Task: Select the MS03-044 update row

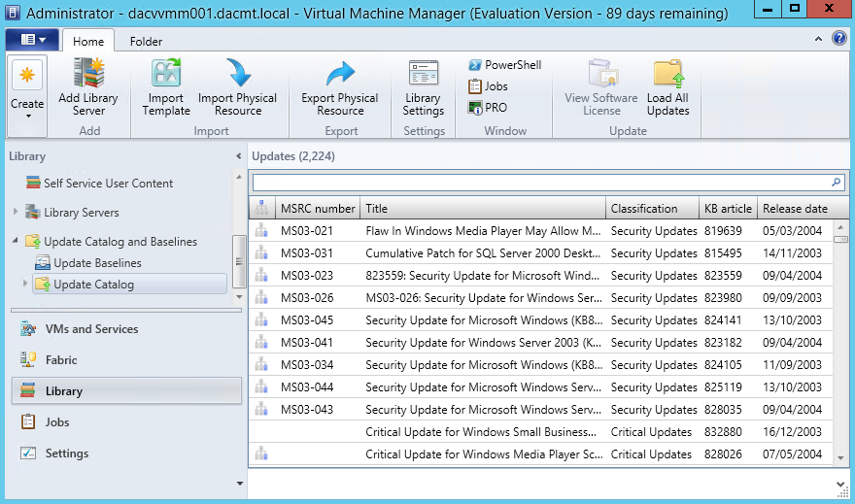Action: point(541,387)
